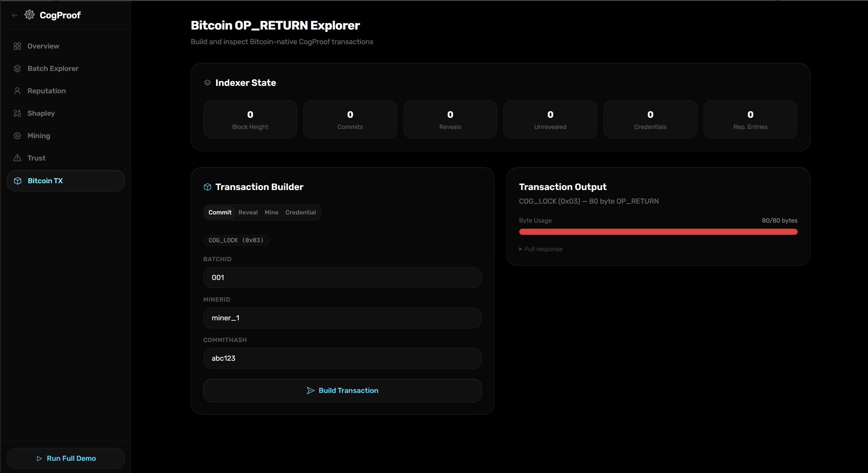Click the Shapley sidebar icon

17,113
